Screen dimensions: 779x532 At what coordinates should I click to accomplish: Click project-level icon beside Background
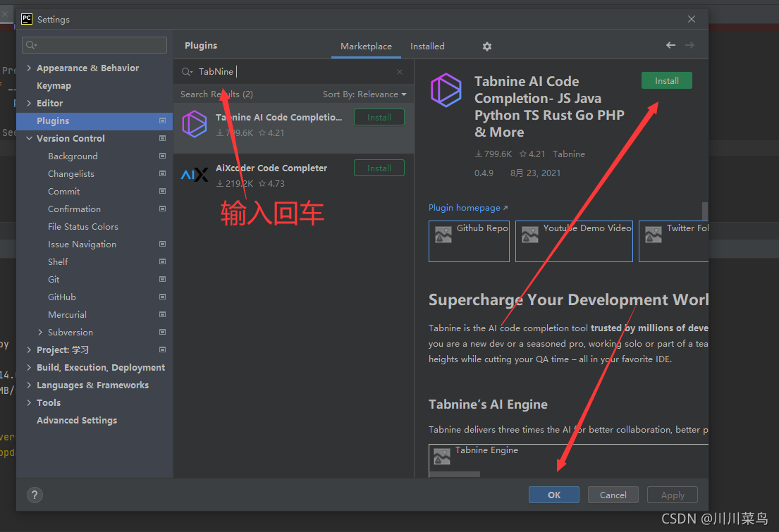[162, 156]
